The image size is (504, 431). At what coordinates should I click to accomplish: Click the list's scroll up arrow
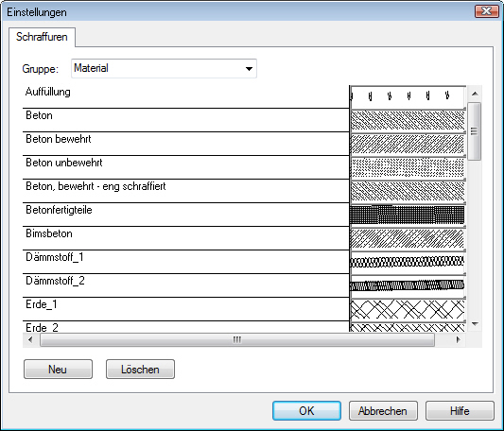point(475,94)
